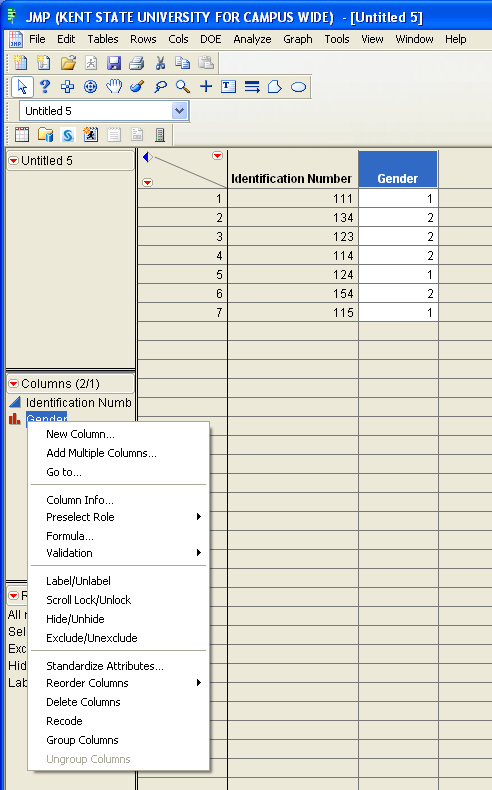The height and width of the screenshot is (790, 492).
Task: Select the fat plus Selection tool
Action: (67, 87)
